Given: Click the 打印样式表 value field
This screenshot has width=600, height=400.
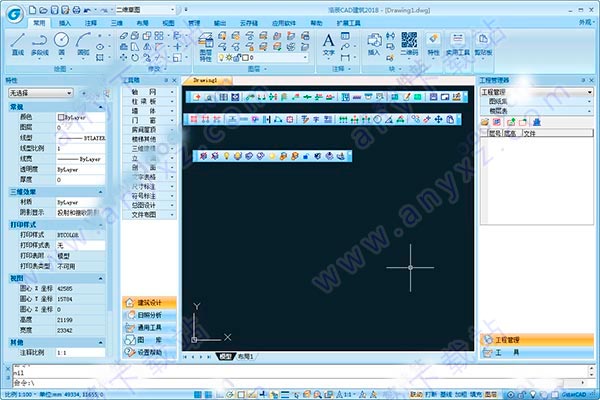Looking at the screenshot, I should [x=80, y=245].
